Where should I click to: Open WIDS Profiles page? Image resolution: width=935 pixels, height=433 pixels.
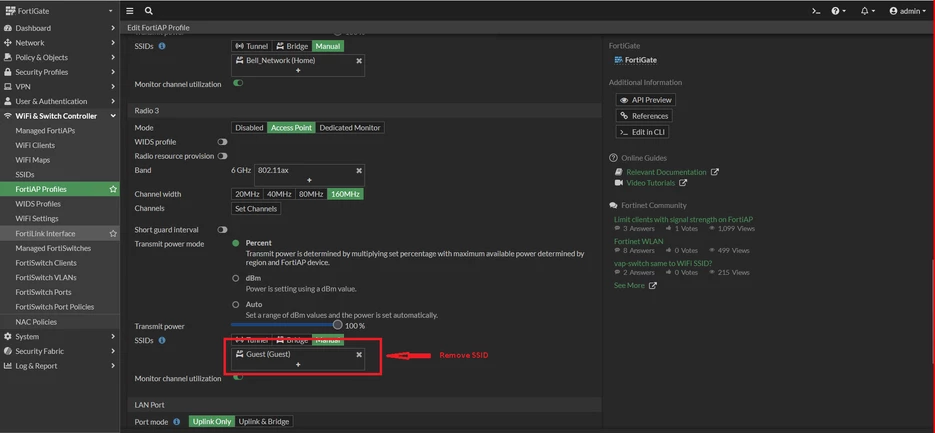[38, 204]
